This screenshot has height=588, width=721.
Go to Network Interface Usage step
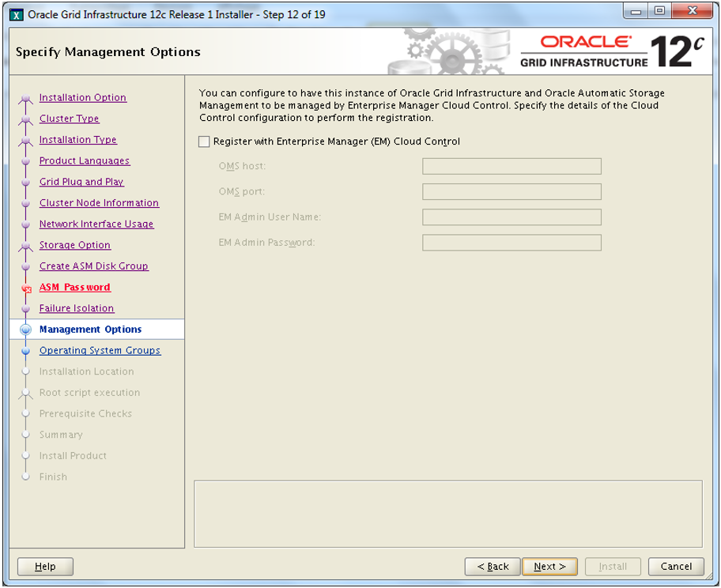click(96, 224)
